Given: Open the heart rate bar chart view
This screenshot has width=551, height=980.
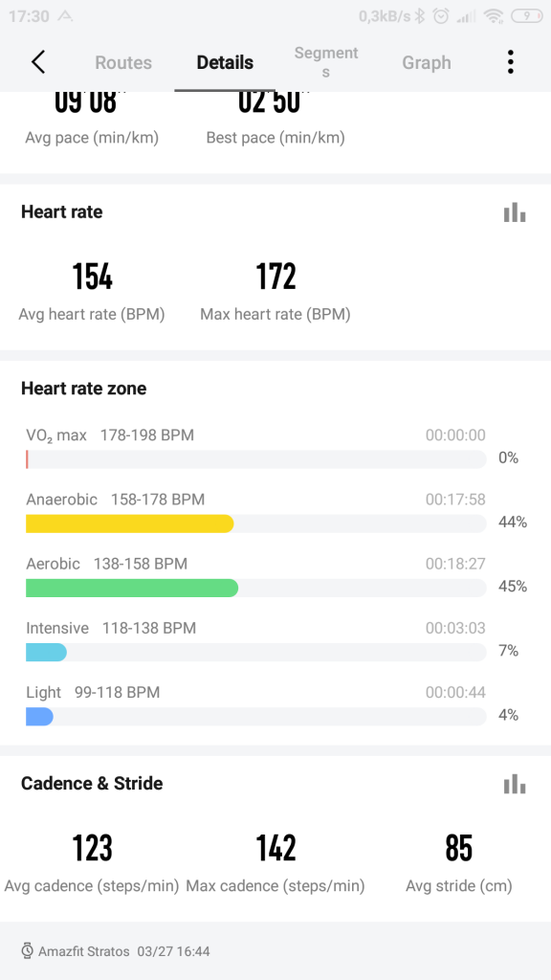Looking at the screenshot, I should 515,212.
